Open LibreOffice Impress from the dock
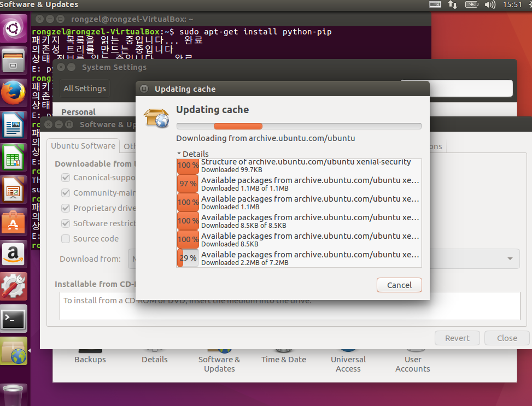532x406 pixels. pyautogui.click(x=13, y=190)
